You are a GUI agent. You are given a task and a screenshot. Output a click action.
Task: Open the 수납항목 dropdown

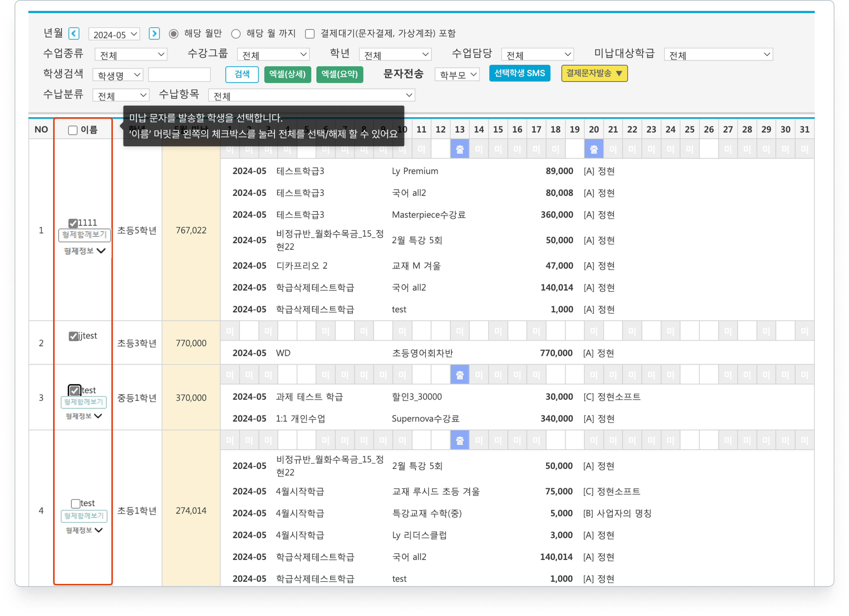311,95
